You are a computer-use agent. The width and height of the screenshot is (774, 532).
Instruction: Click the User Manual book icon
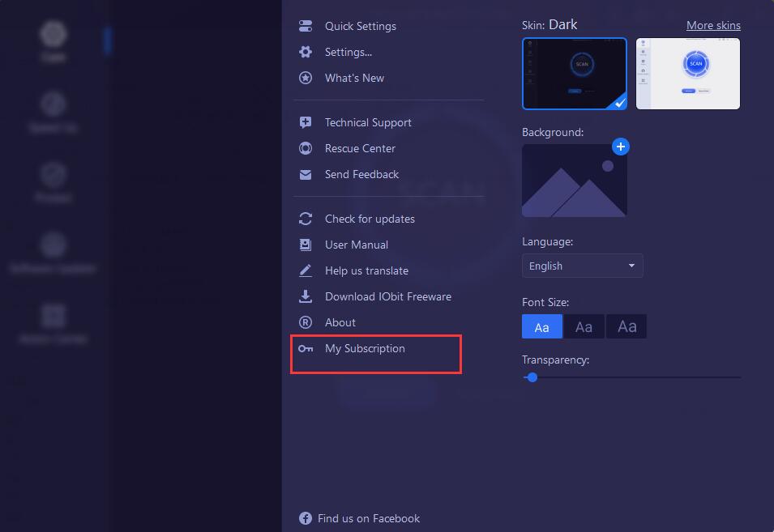[306, 245]
